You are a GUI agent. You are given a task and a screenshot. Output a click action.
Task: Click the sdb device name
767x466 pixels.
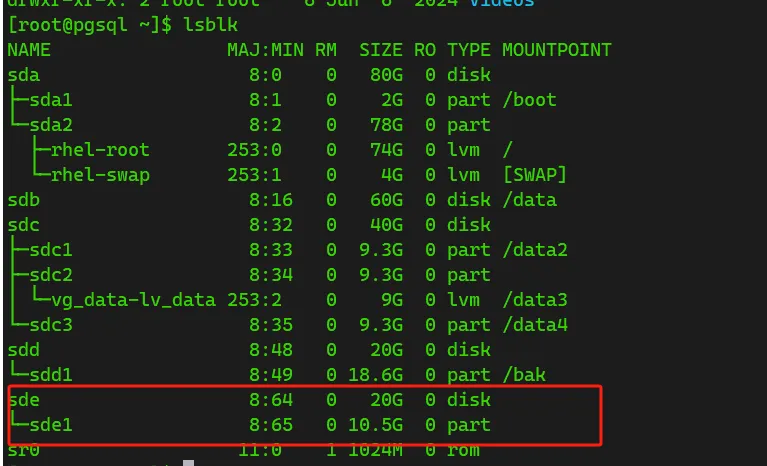pyautogui.click(x=23, y=200)
